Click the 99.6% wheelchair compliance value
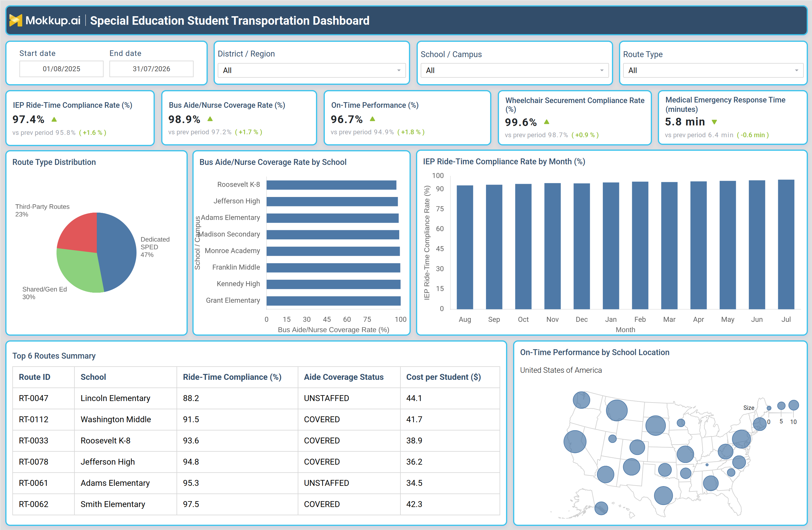 click(521, 122)
